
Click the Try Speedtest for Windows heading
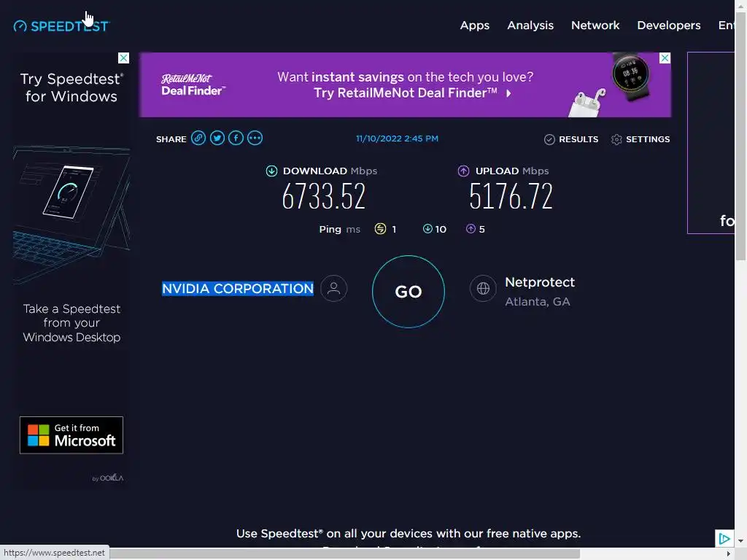[x=71, y=87]
